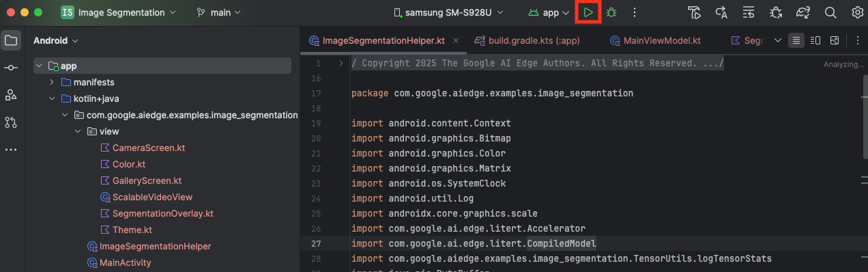Click line number 19 in gutter
868x272 pixels.
pyautogui.click(x=316, y=123)
